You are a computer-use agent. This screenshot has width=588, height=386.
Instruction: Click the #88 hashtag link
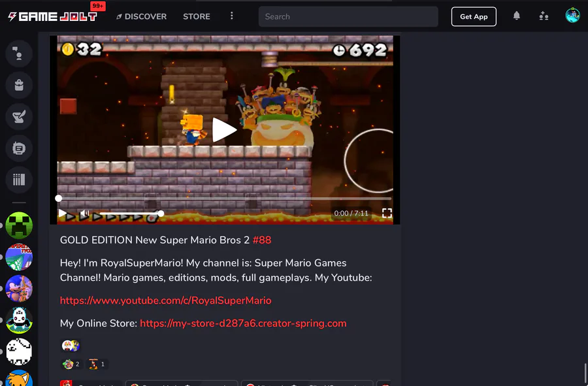262,240
